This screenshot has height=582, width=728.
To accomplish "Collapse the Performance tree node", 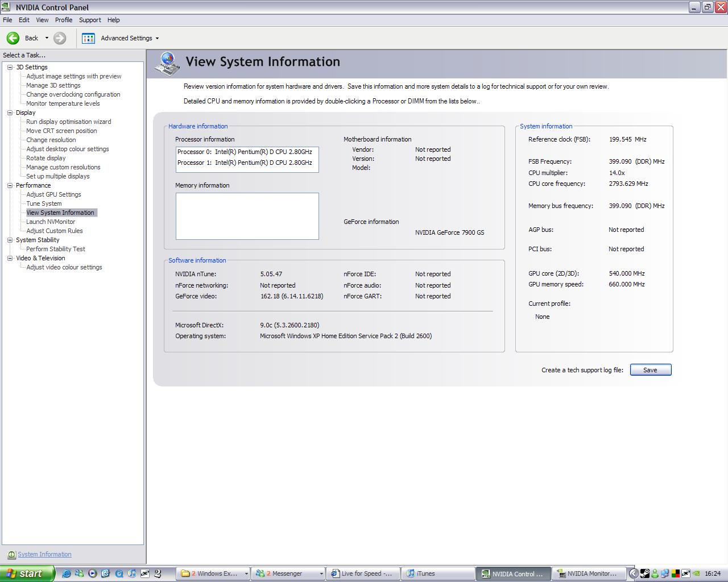I will click(x=10, y=185).
